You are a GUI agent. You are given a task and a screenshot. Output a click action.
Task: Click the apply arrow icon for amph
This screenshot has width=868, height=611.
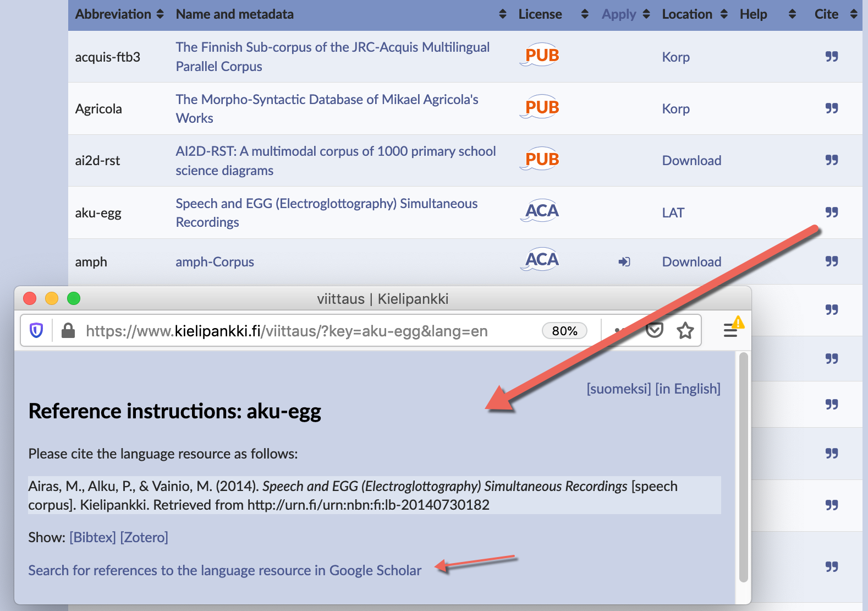point(624,262)
